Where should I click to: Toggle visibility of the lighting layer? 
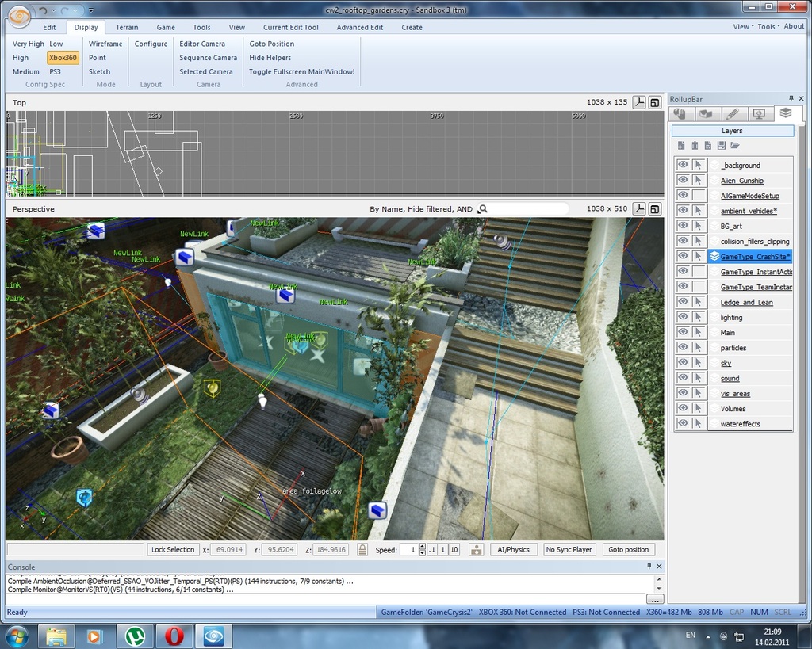point(683,318)
